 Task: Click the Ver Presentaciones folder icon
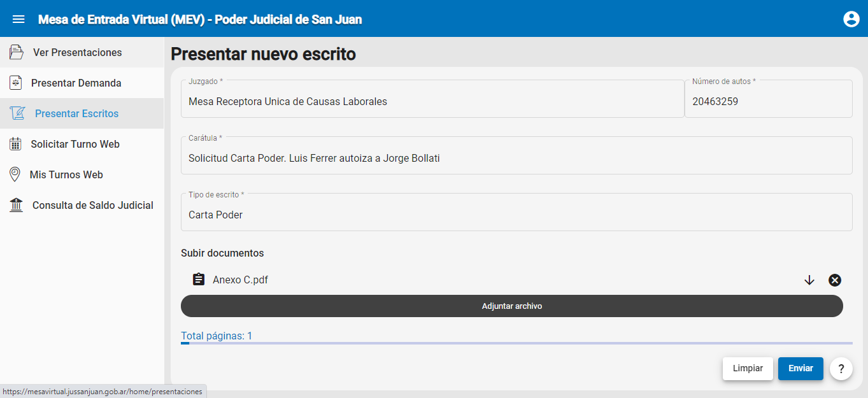coord(17,52)
